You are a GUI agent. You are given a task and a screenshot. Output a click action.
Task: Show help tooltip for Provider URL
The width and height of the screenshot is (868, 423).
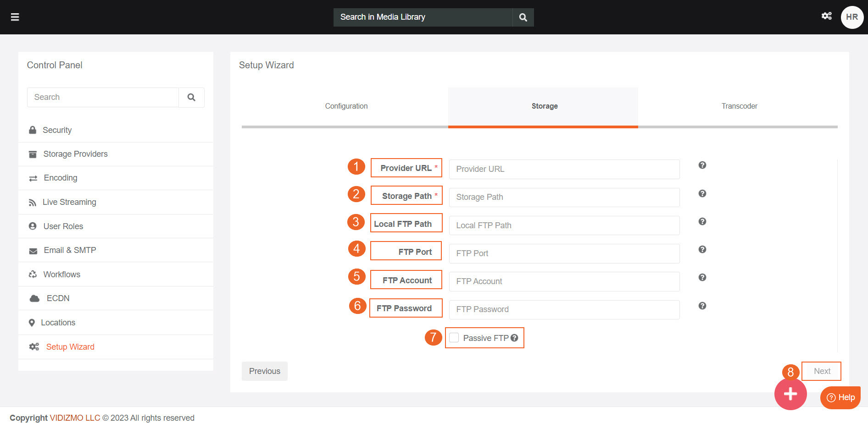tap(702, 165)
